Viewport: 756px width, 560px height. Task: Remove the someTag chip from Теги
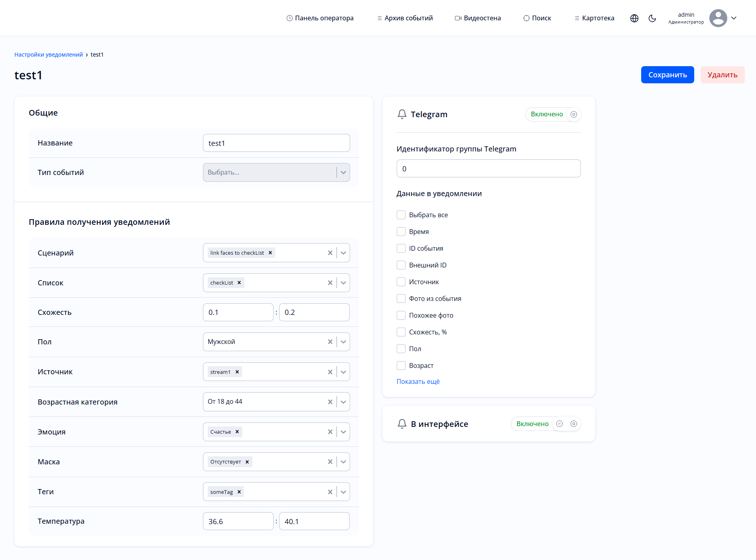[x=239, y=492]
